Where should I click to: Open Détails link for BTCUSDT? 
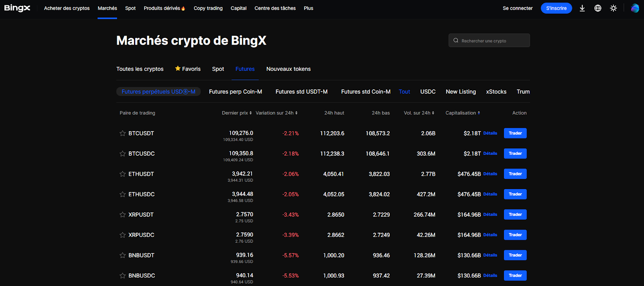tap(490, 133)
